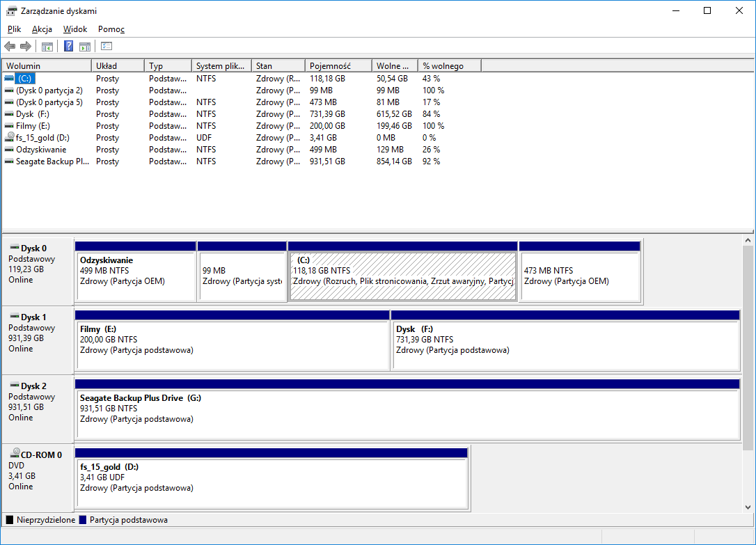Screen dimensions: 756x545
Task: Click the fs_15_gold (D:) volume list icon
Action: (9, 138)
